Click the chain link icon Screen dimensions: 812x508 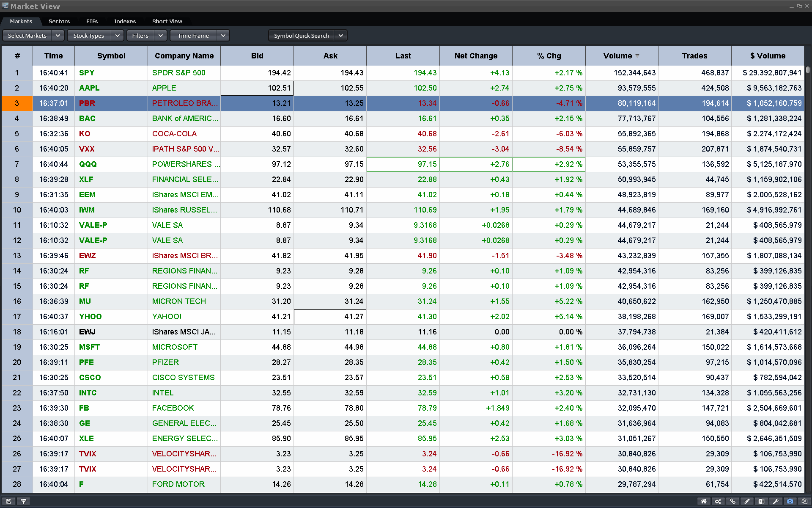point(732,501)
